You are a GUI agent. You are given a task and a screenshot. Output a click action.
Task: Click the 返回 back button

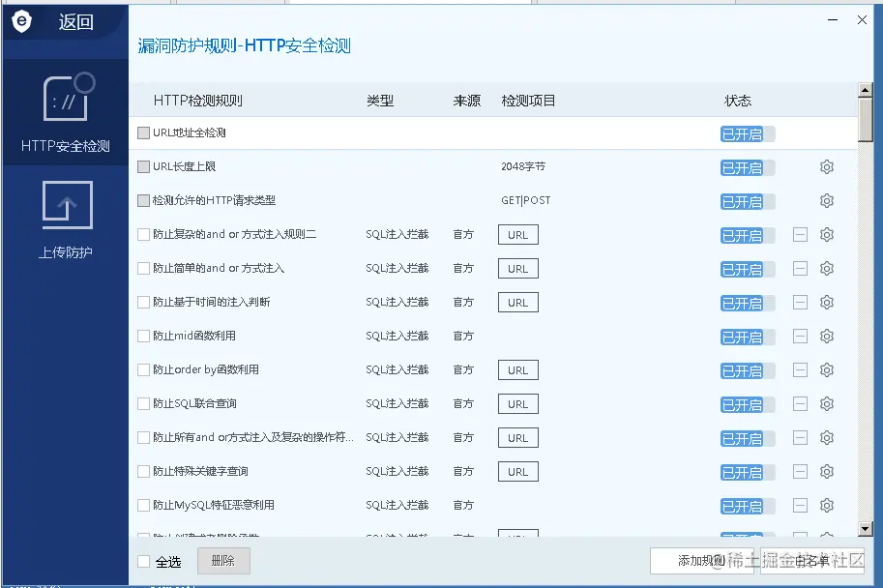(76, 22)
